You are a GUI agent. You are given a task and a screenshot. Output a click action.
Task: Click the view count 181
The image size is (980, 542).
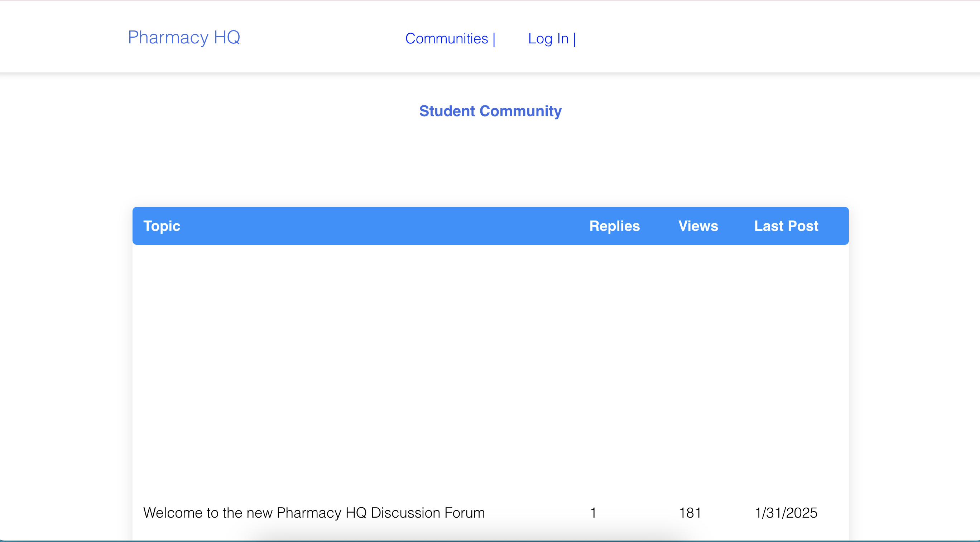[690, 512]
